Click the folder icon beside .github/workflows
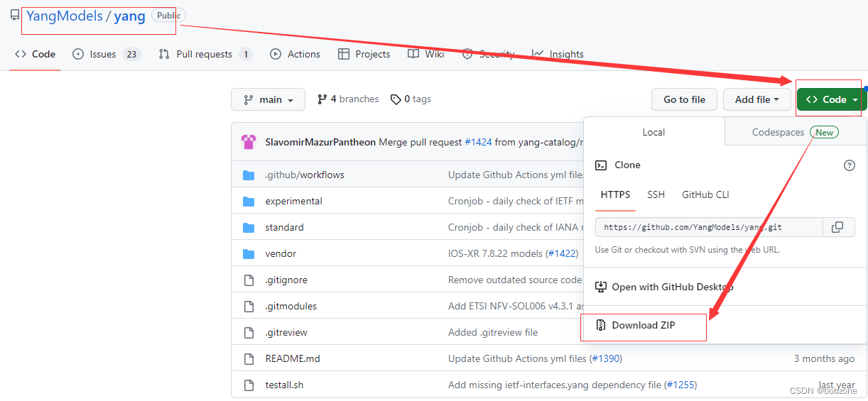The image size is (868, 401). (249, 175)
